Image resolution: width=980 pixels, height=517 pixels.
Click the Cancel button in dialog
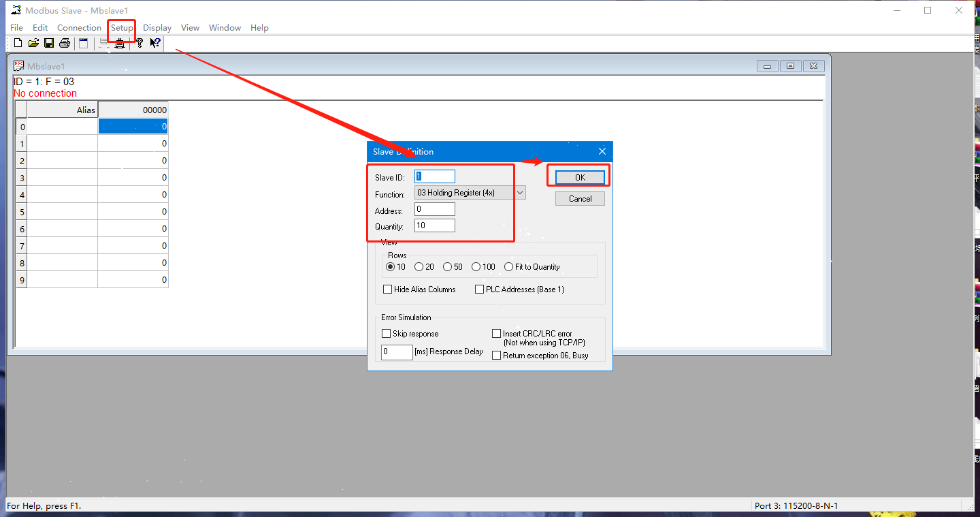click(x=580, y=199)
